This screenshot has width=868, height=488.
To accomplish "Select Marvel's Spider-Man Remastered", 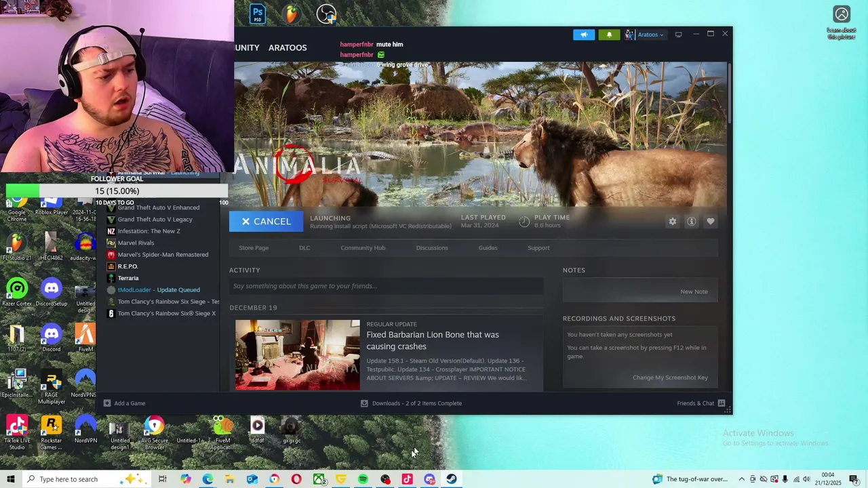I will point(163,255).
